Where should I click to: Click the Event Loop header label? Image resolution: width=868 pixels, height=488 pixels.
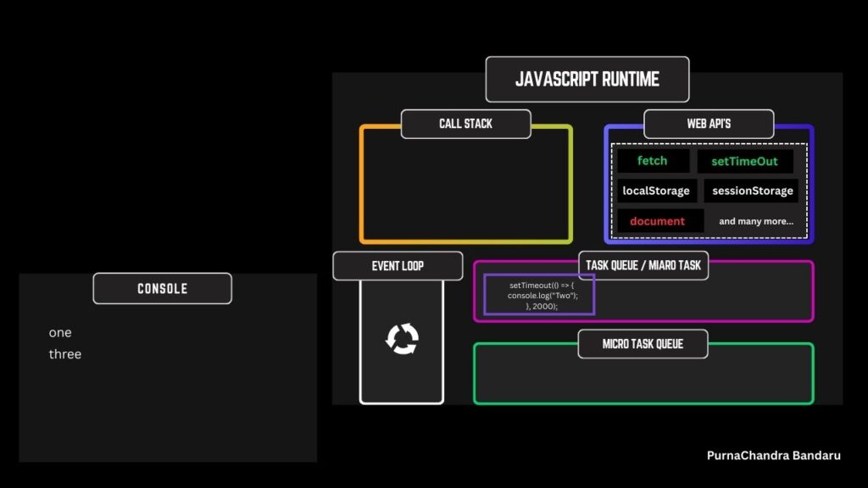(x=398, y=266)
